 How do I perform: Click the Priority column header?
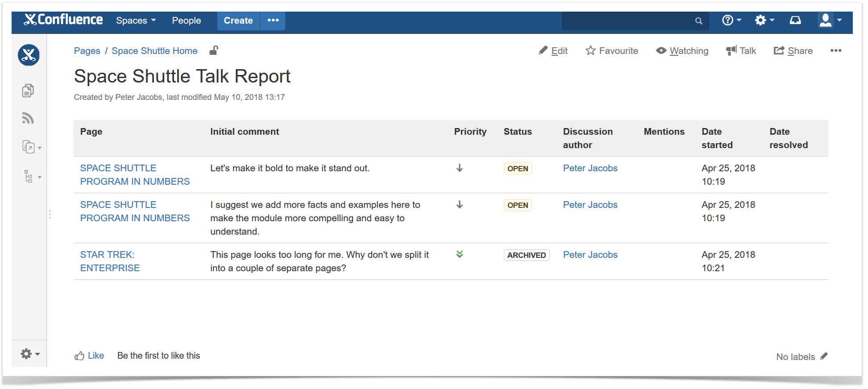[470, 132]
